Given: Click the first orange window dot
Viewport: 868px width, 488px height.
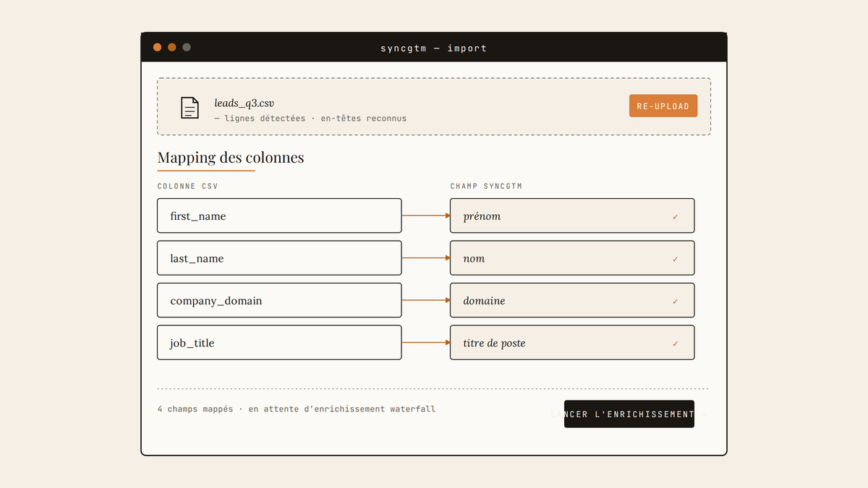Looking at the screenshot, I should click(157, 47).
